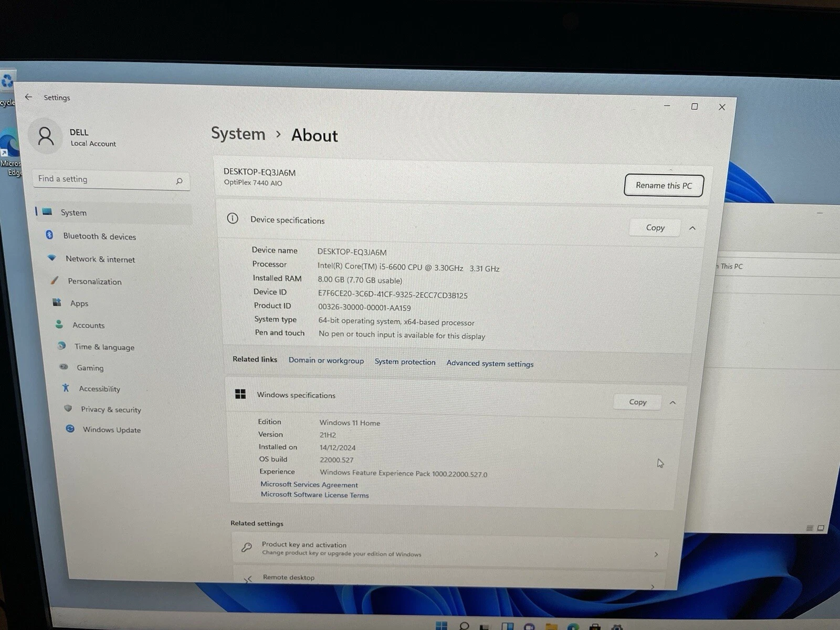Image resolution: width=840 pixels, height=630 pixels.
Task: Open Time & language settings
Action: (104, 346)
